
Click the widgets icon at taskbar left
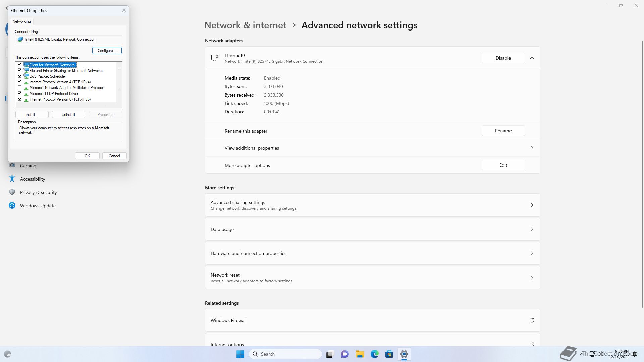7,354
